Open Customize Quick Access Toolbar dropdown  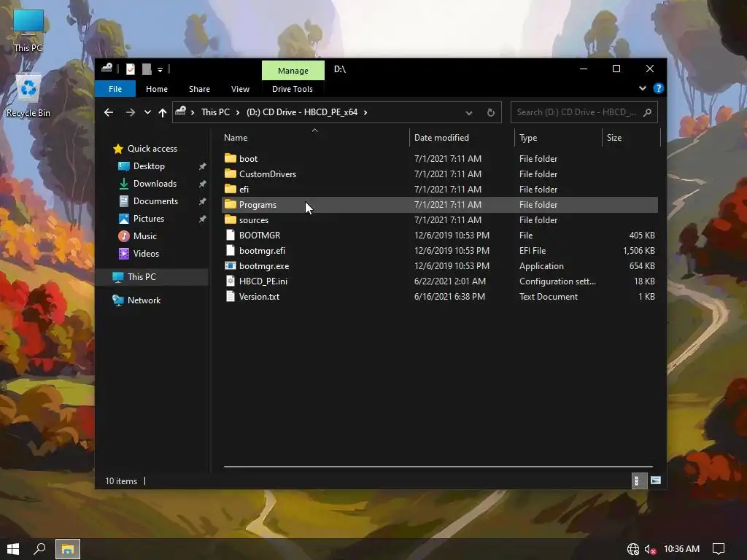click(160, 70)
